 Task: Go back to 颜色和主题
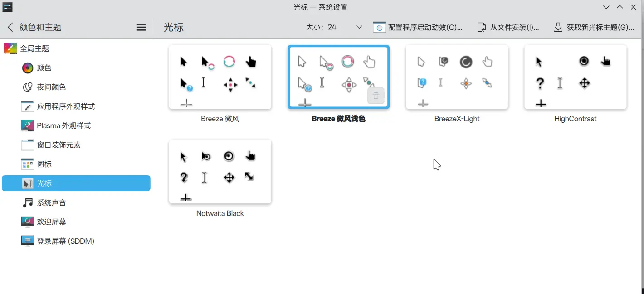[x=34, y=27]
